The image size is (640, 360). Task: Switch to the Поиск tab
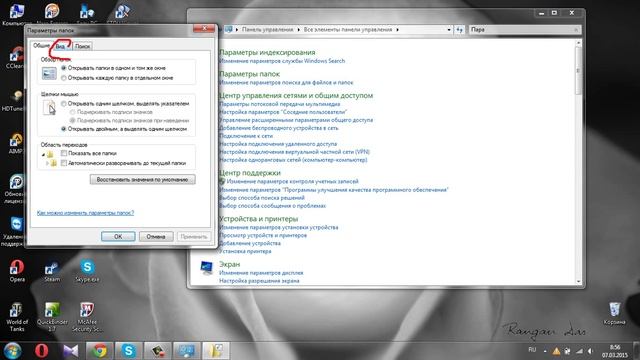(x=82, y=46)
